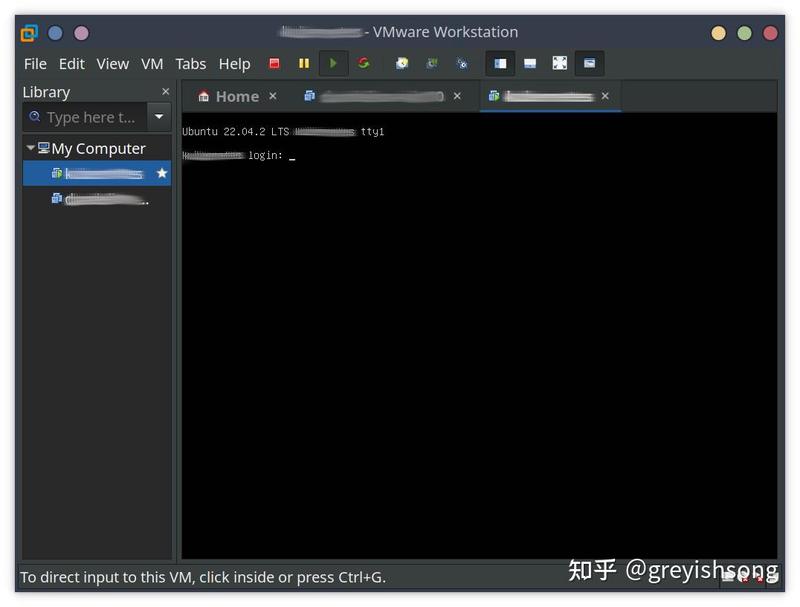Toggle the thumbnail bar view icon
800x607 pixels.
coord(530,63)
